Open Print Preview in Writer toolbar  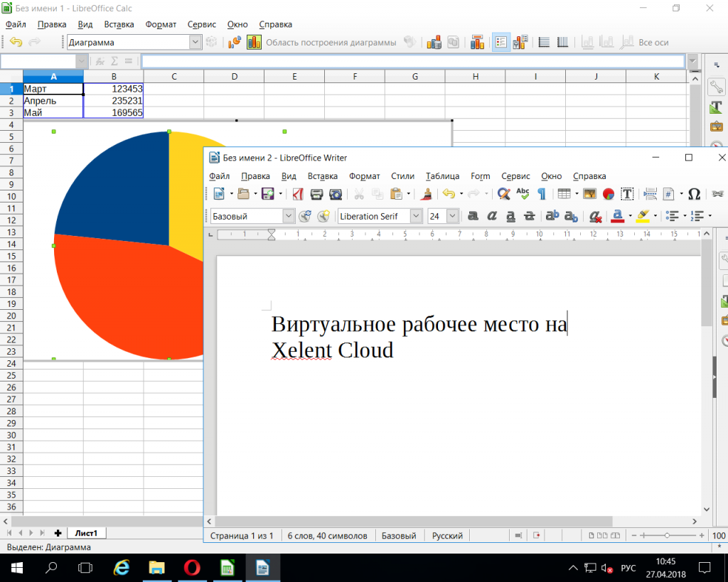click(x=336, y=194)
